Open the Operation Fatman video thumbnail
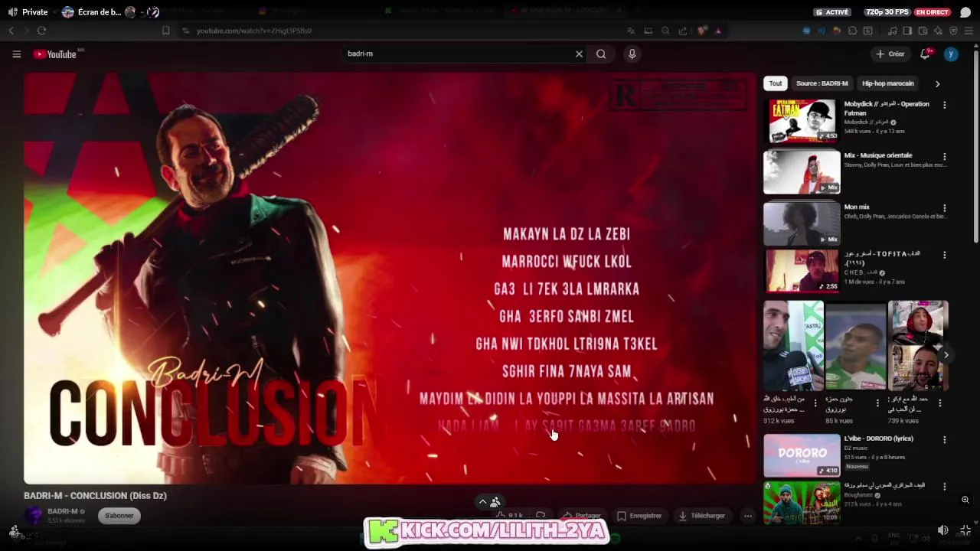This screenshot has height=551, width=980. tap(802, 120)
